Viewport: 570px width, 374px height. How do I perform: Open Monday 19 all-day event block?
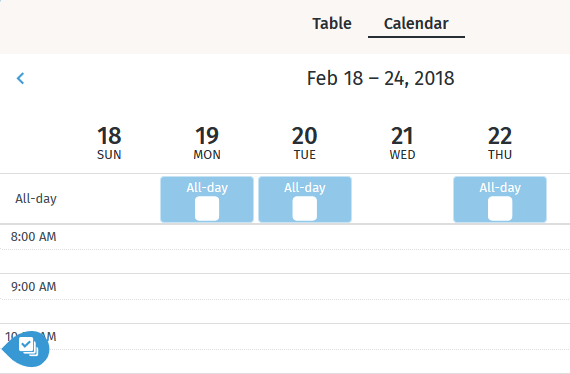[x=207, y=199]
